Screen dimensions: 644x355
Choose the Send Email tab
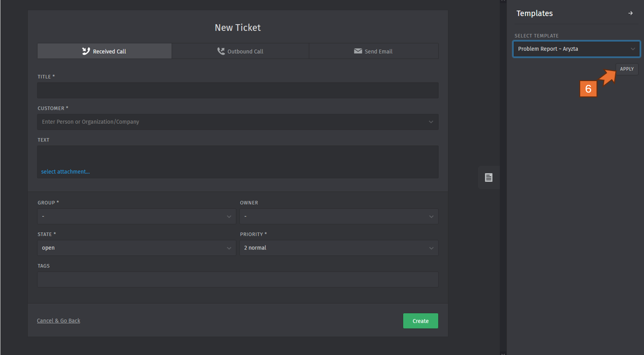point(373,51)
